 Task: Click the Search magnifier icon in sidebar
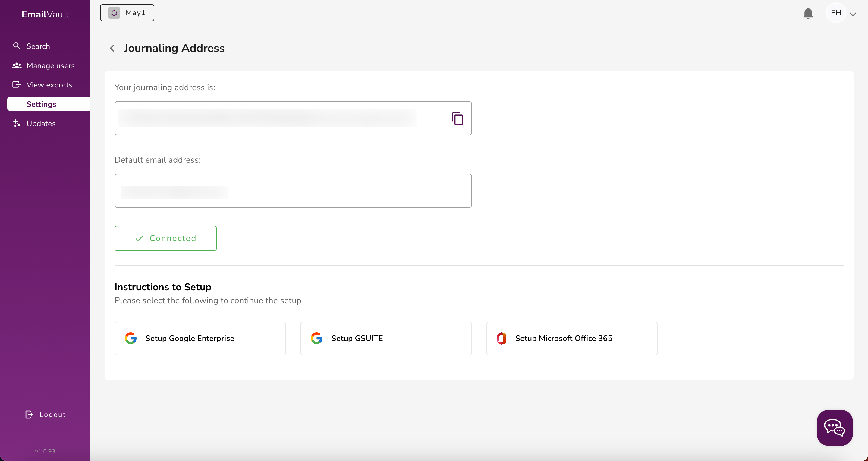coord(16,46)
